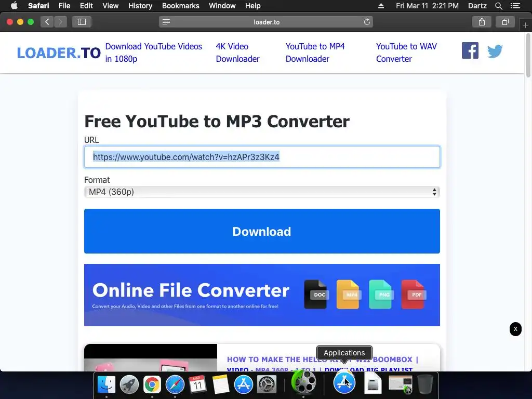
Task: Open the browser window preview in Dock
Action: tap(401, 384)
